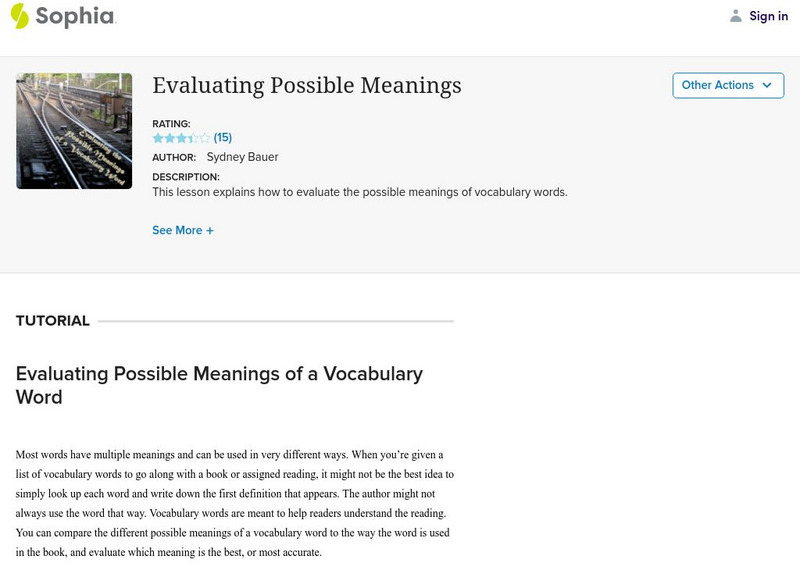Image resolution: width=800 pixels, height=563 pixels.
Task: Click the Sophia wordmark text
Action: click(x=75, y=16)
